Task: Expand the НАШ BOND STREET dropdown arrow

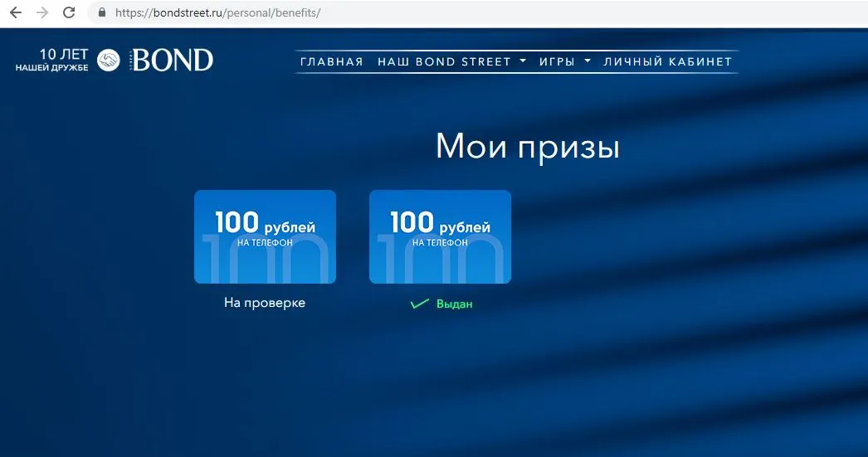Action: click(523, 61)
